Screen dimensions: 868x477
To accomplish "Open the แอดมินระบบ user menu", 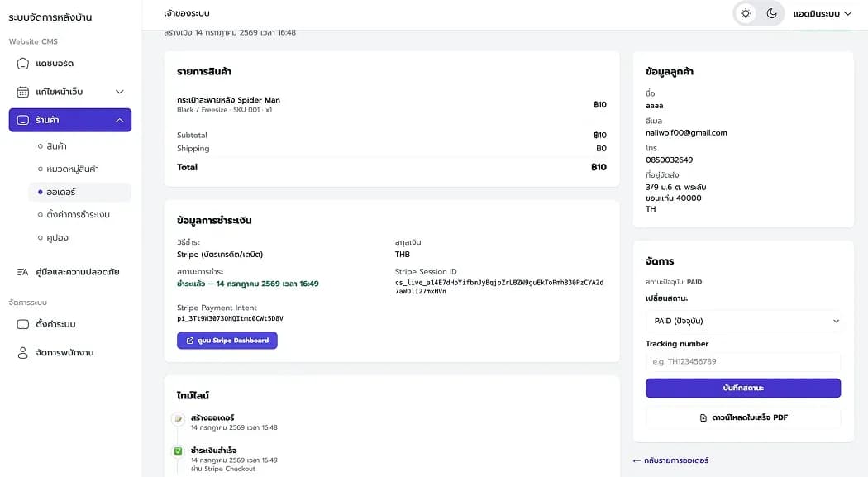I will point(822,13).
